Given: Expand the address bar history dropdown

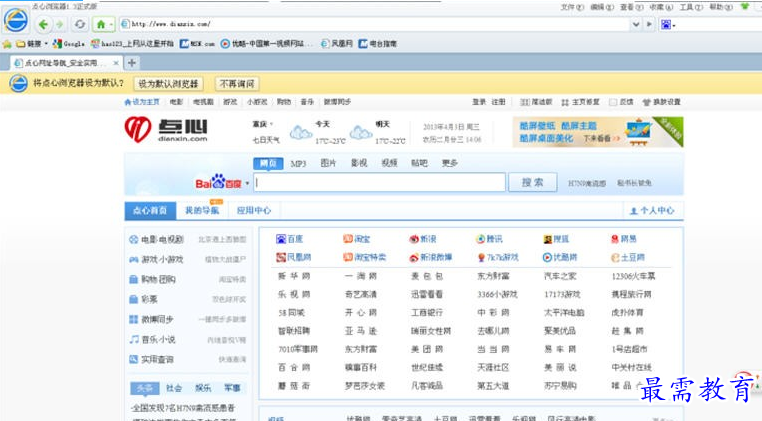Looking at the screenshot, I should pos(635,24).
